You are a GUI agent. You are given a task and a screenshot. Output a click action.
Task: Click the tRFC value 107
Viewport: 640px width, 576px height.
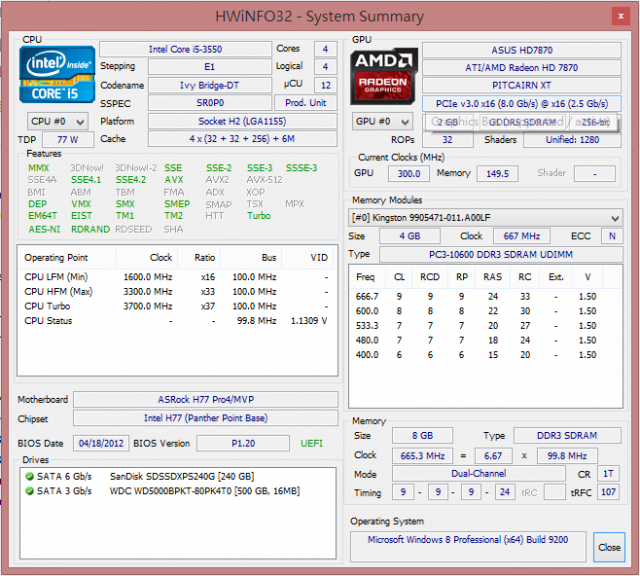pos(608,492)
